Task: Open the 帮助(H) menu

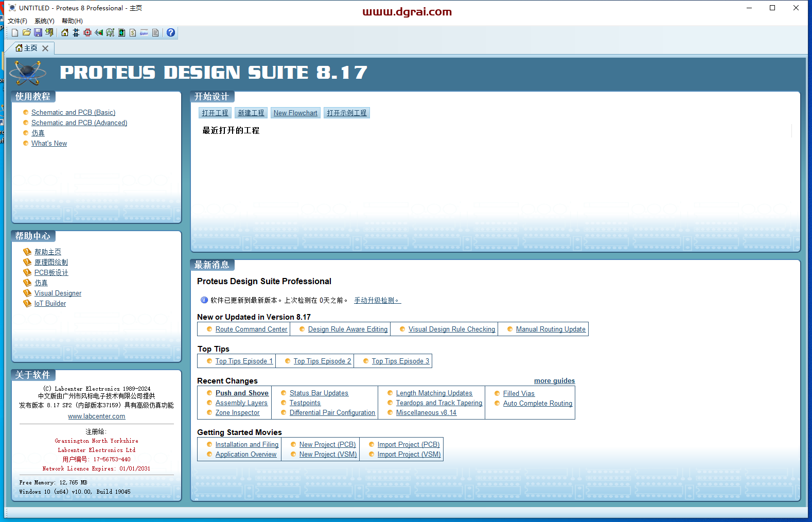Action: pos(72,21)
